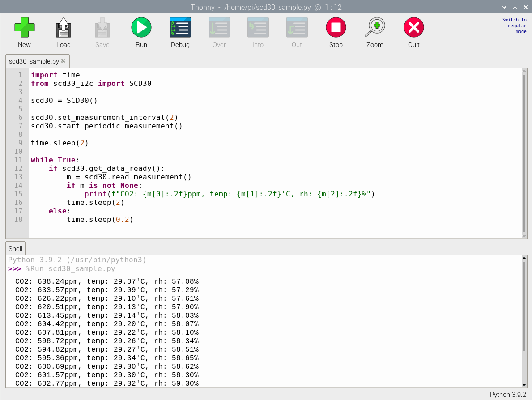
Task: Open a file with the Load icon
Action: 63,28
